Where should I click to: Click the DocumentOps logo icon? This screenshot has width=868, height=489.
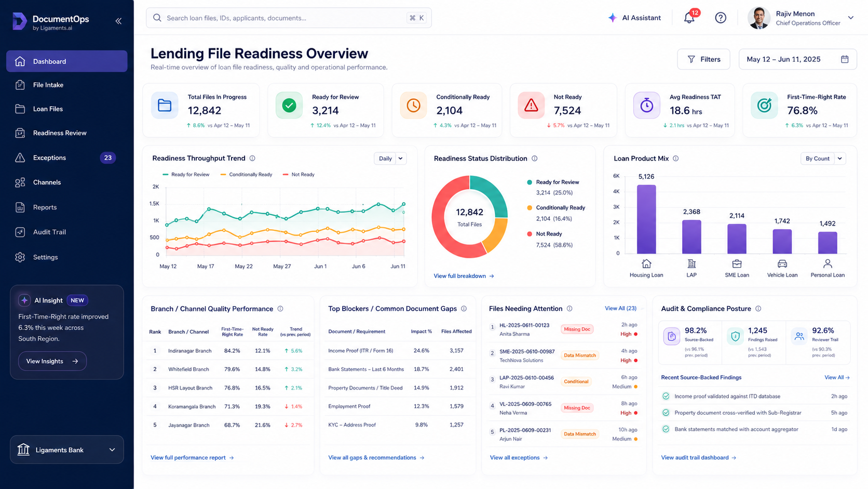(x=19, y=21)
